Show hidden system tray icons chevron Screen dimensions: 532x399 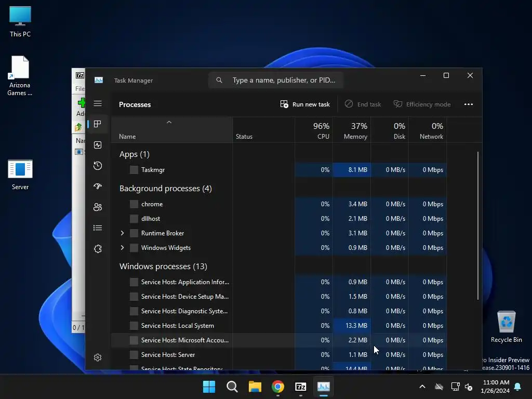[x=422, y=387]
